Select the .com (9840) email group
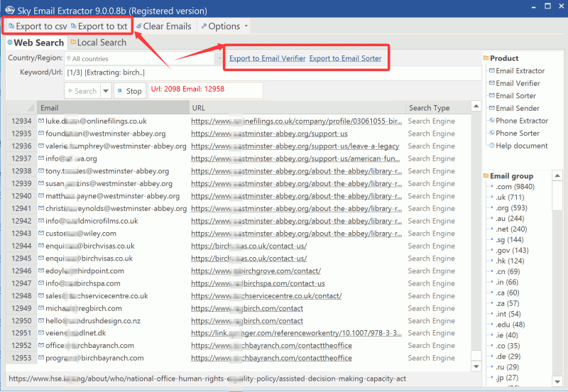This screenshot has height=392, width=568. tap(515, 187)
